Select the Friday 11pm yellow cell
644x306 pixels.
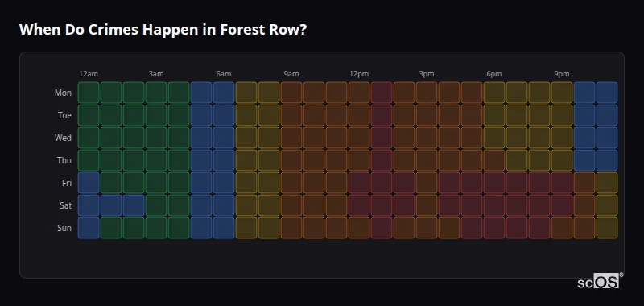607,183
